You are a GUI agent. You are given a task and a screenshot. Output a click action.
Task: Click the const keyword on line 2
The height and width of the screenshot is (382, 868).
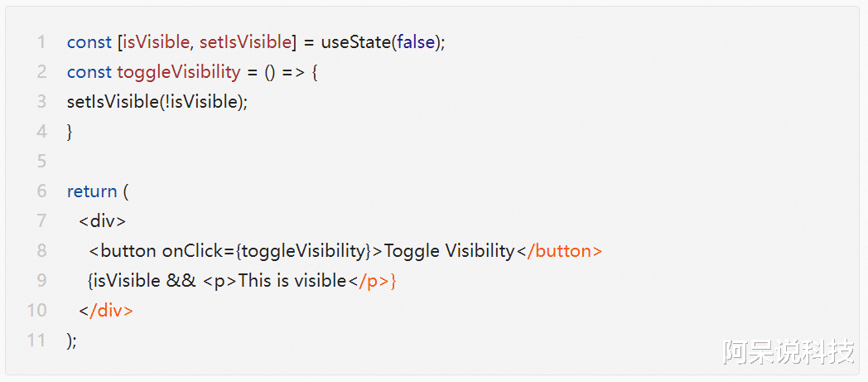coord(89,73)
